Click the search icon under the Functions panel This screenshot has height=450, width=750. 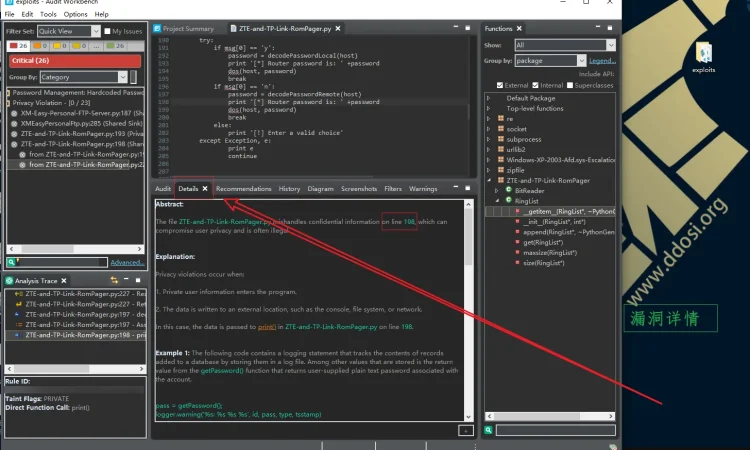tap(488, 430)
